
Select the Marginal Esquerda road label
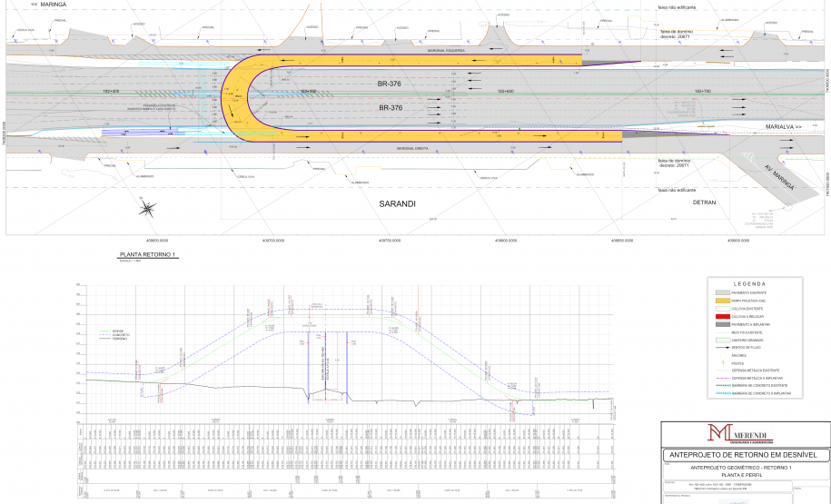coord(446,51)
